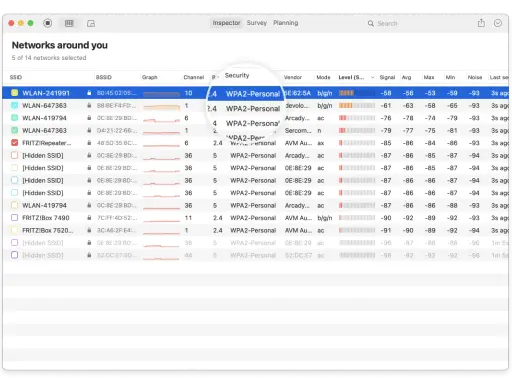Switch to the table view icon

69,23
